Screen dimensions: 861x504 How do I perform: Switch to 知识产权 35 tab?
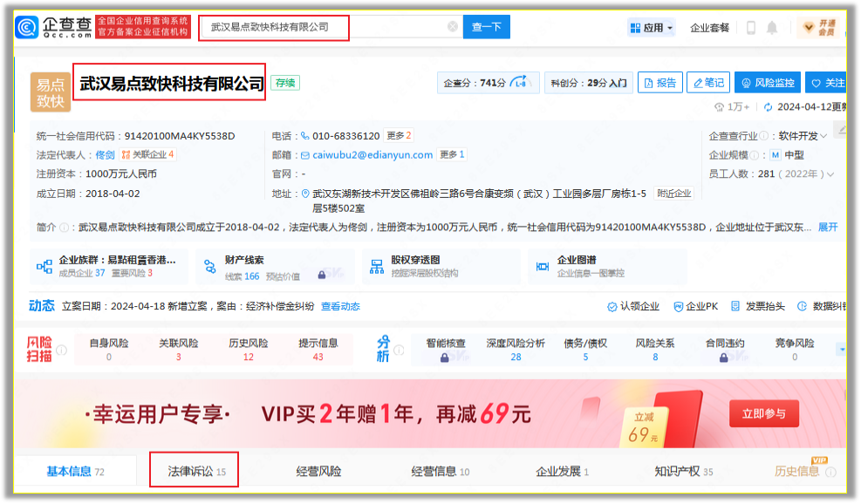[x=684, y=471]
